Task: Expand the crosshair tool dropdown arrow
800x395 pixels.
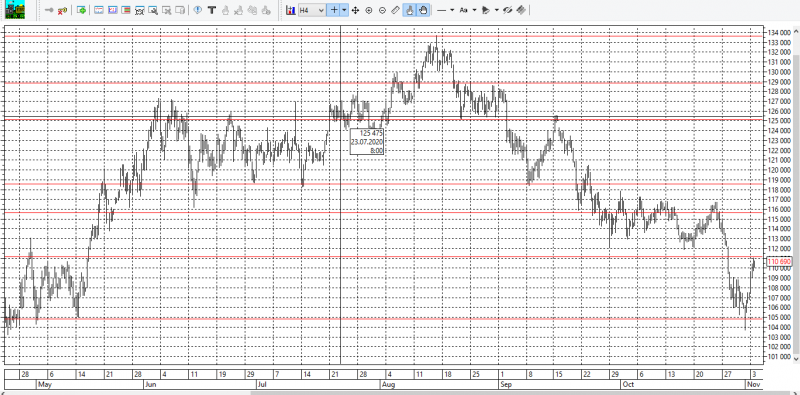Action: coord(344,10)
